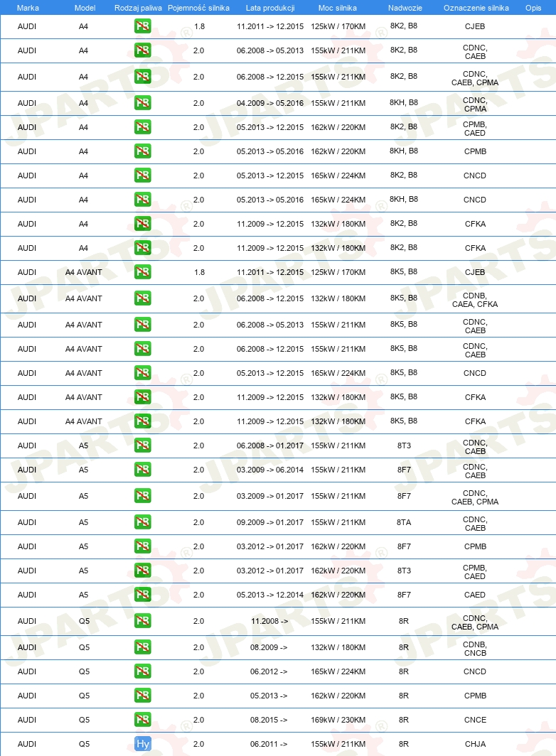556x756 pixels.
Task: Click the fuel icon in the A4 AVANT 06.2008 -> 05.2013 row
Action: click(142, 325)
